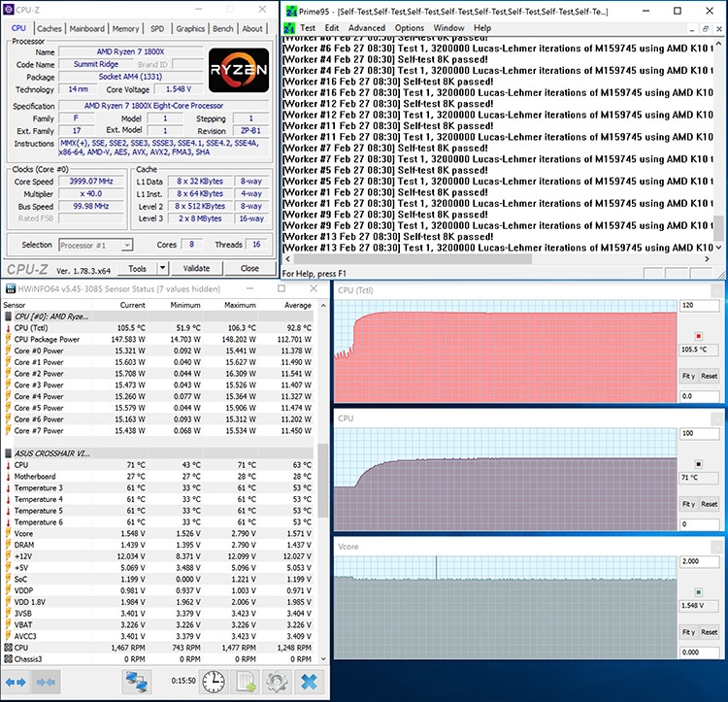Image resolution: width=728 pixels, height=702 pixels.
Task: Select the VDD 1.8V sensor row
Action: pos(158,602)
